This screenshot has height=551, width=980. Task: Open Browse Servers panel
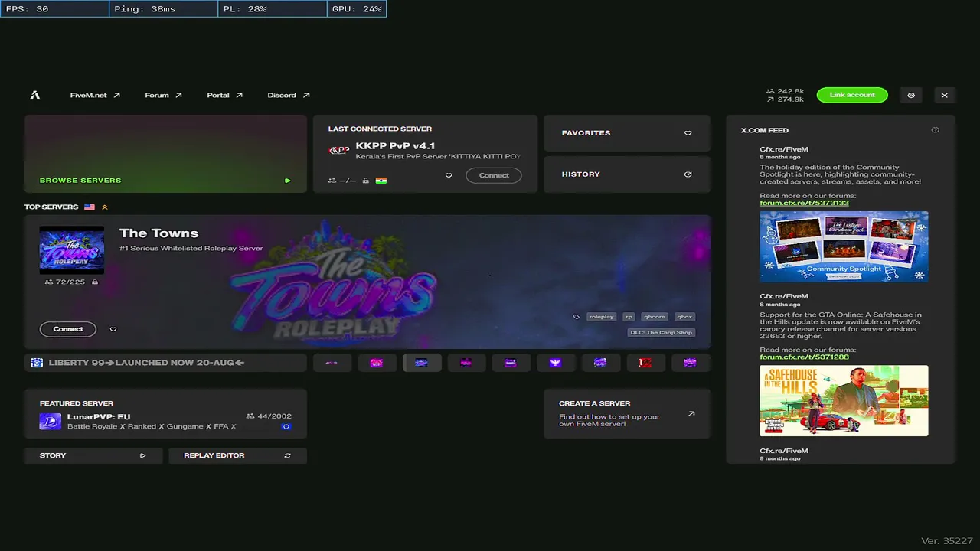(165, 154)
